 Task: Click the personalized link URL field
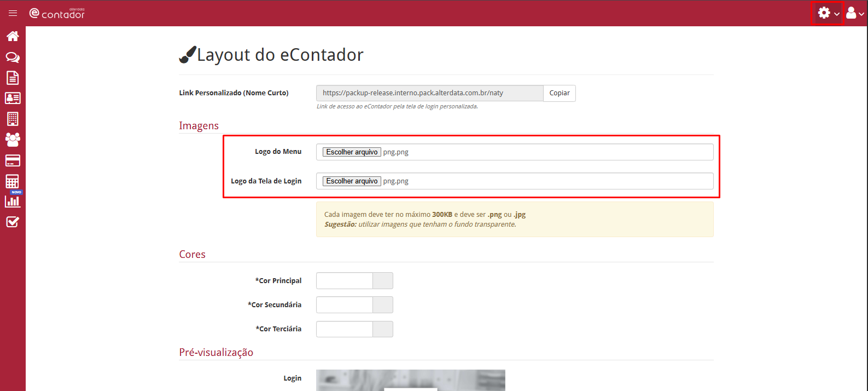(429, 93)
